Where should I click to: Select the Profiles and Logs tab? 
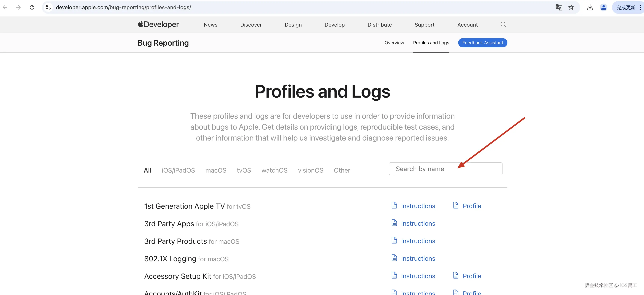point(431,43)
